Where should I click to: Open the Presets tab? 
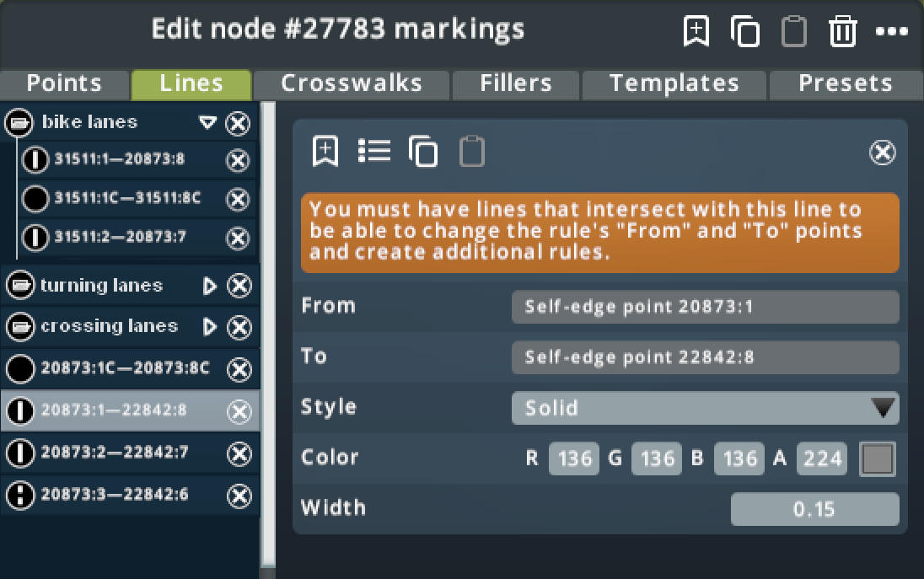point(846,83)
